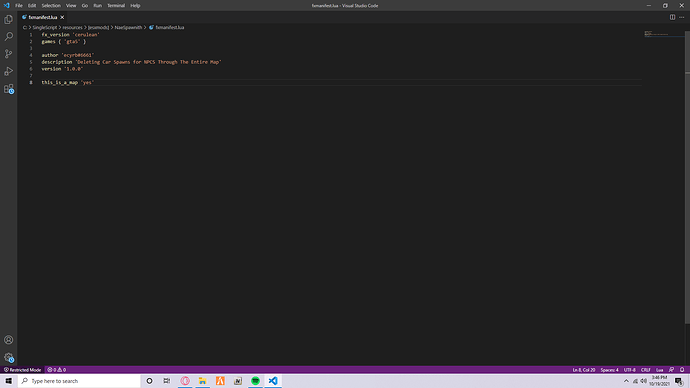Expand the SingleScript breadcrumb
This screenshot has width=690, height=388.
pos(44,27)
